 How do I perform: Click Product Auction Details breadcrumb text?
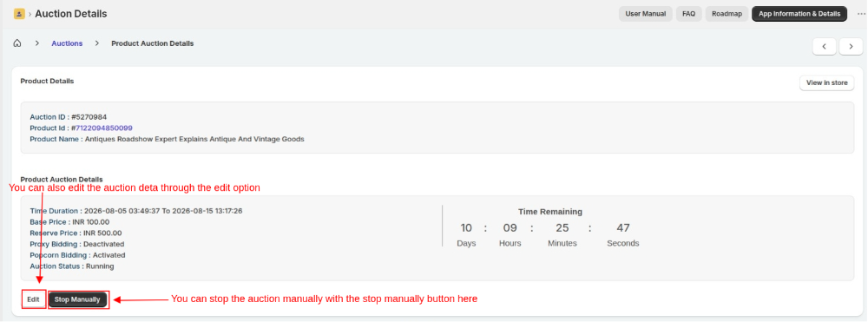click(x=153, y=43)
